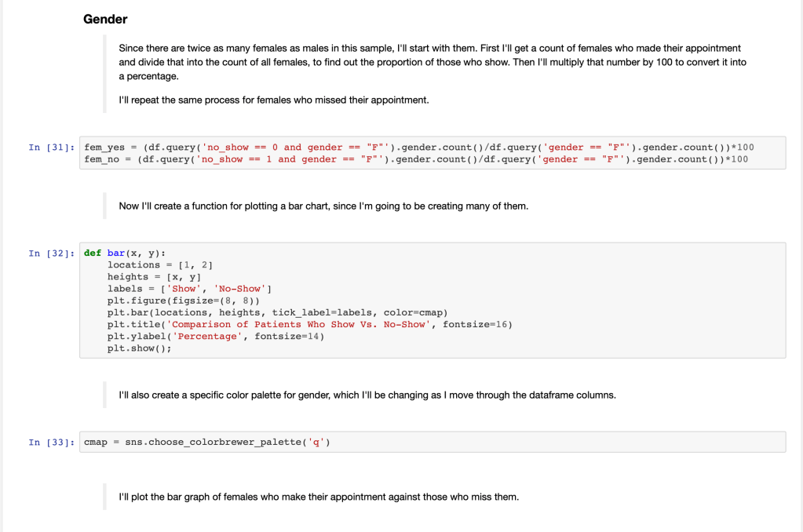Click the In [31] cell prompt
The width and height of the screenshot is (803, 532).
click(x=52, y=148)
